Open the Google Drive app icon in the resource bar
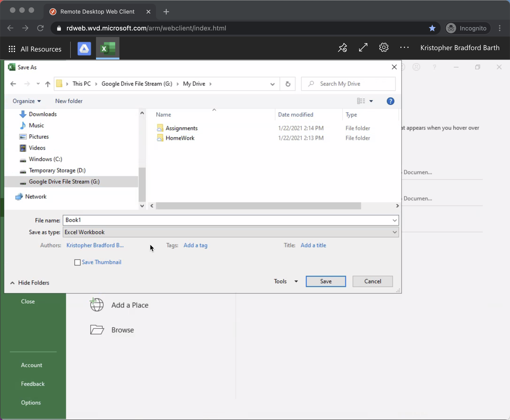This screenshot has height=420, width=510. pos(84,48)
